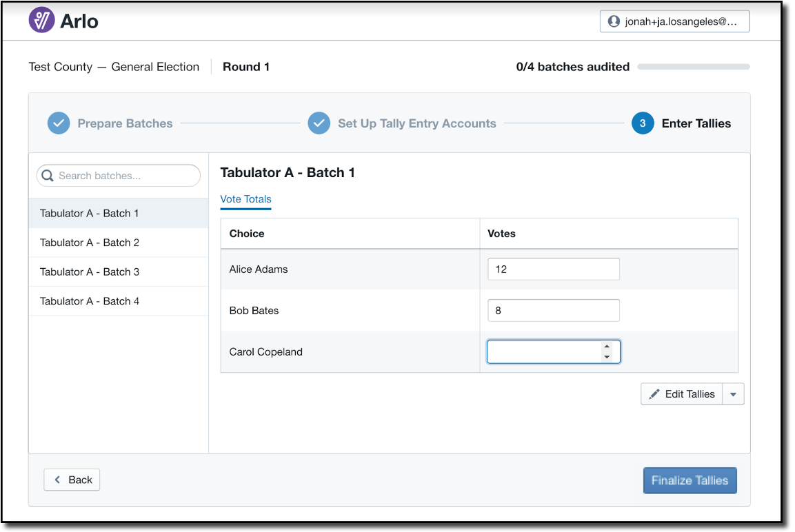
Task: Click the pencil icon on Edit Tallies
Action: click(x=654, y=394)
